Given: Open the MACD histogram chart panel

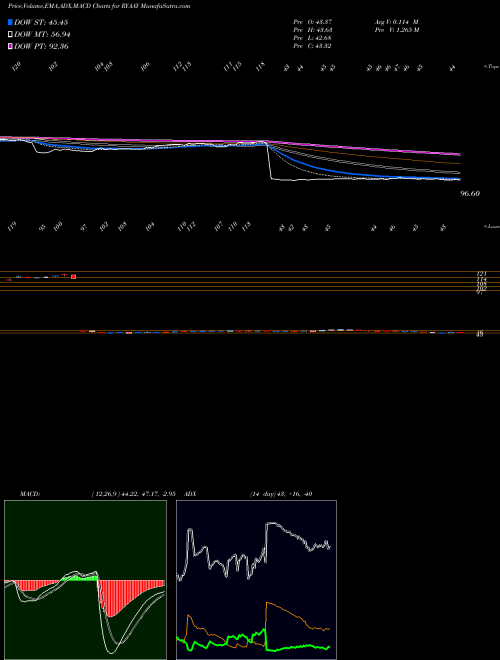Looking at the screenshot, I should (85, 580).
